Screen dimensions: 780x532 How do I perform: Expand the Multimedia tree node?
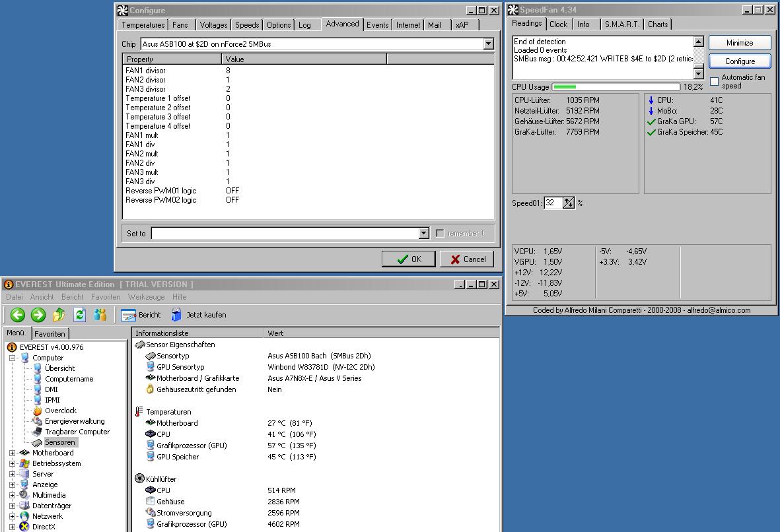[x=13, y=495]
